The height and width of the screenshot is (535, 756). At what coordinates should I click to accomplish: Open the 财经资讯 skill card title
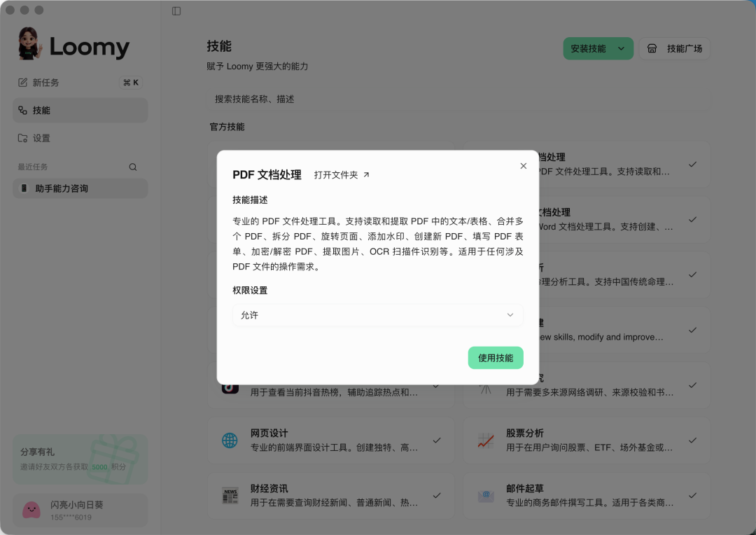pos(269,488)
